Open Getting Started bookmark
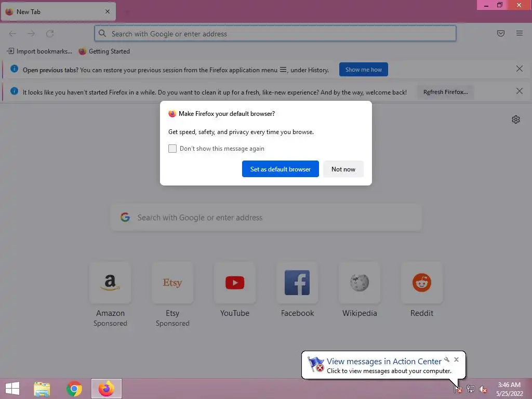The width and height of the screenshot is (532, 399). (x=104, y=51)
